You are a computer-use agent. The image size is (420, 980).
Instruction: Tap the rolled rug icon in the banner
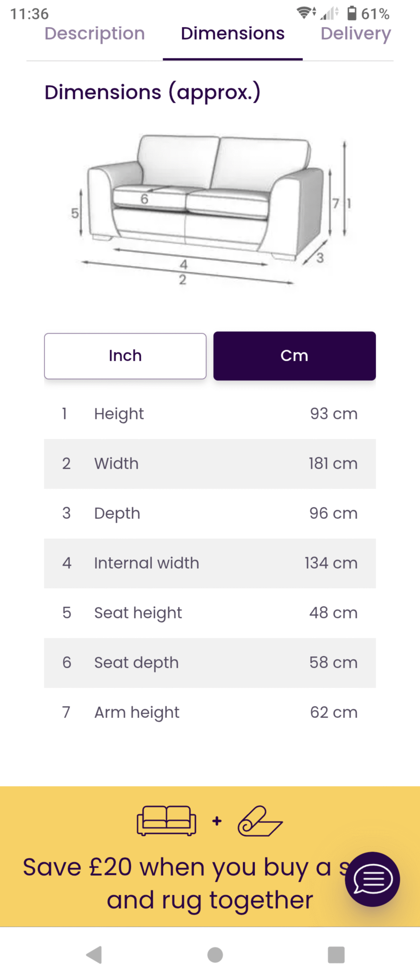[260, 821]
